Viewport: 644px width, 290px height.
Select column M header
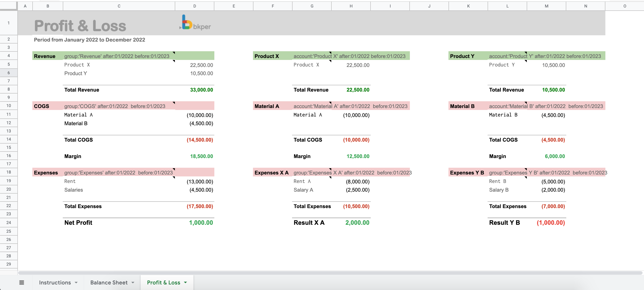click(546, 6)
